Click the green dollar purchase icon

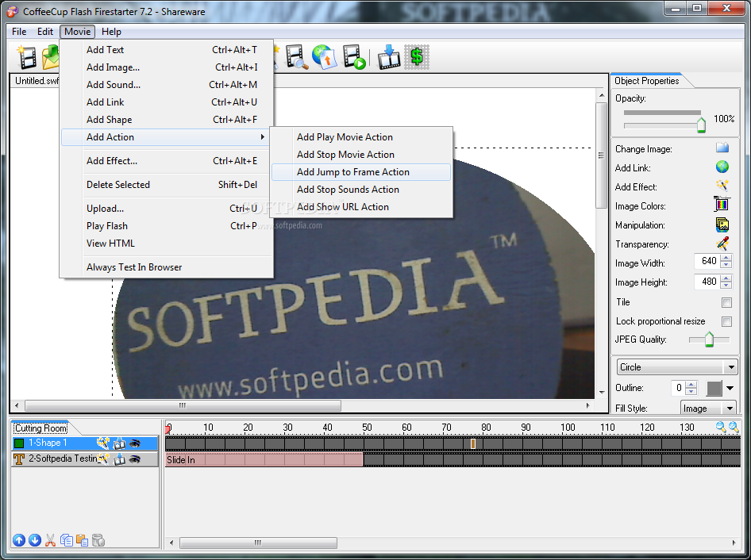(417, 57)
